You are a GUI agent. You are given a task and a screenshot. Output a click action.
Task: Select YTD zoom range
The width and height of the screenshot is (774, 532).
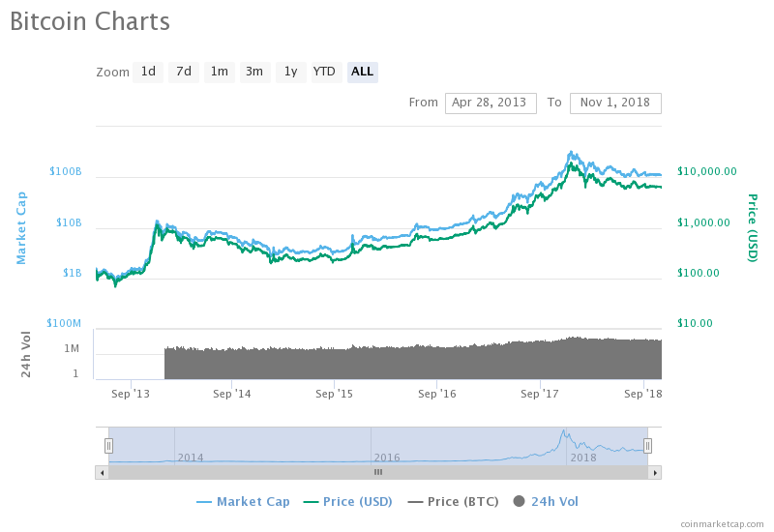click(324, 72)
